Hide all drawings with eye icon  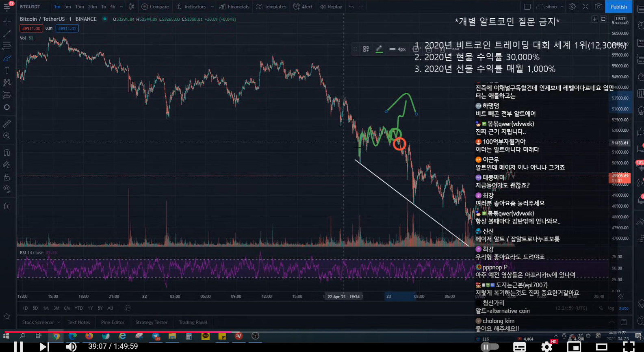(x=7, y=189)
